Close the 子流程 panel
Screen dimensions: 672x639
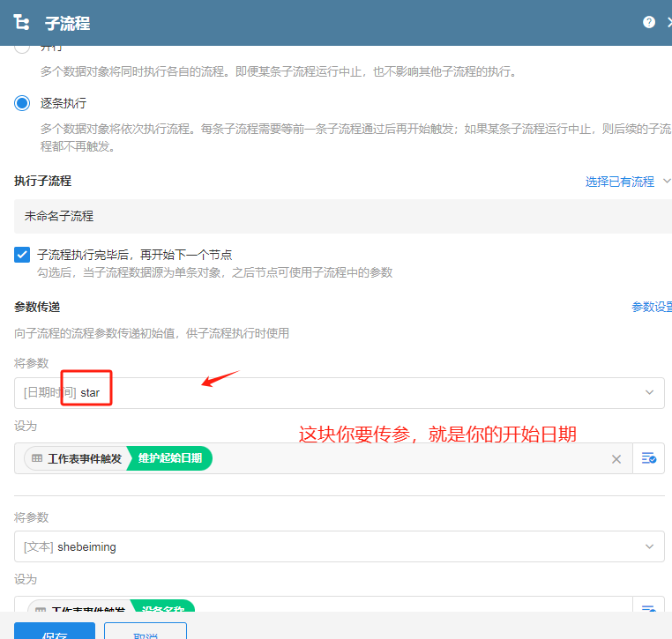[668, 22]
